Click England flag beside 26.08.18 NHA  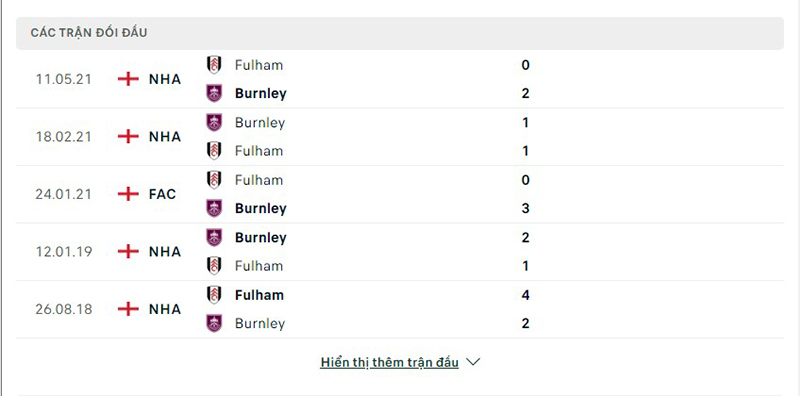128,309
